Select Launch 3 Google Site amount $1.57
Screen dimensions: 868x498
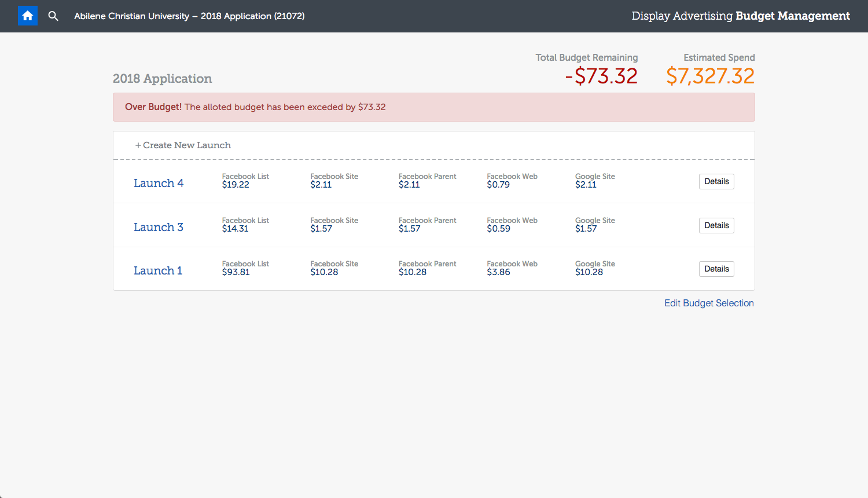[x=586, y=229]
